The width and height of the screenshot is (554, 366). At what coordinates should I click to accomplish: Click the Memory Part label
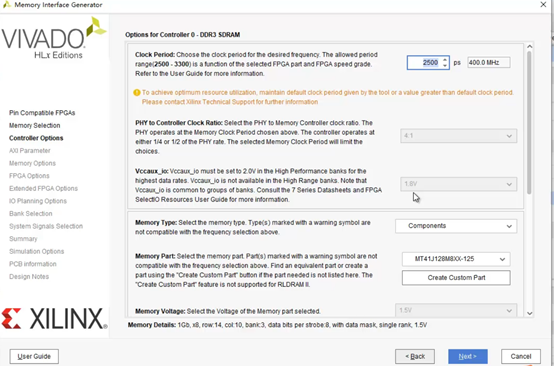[155, 256]
